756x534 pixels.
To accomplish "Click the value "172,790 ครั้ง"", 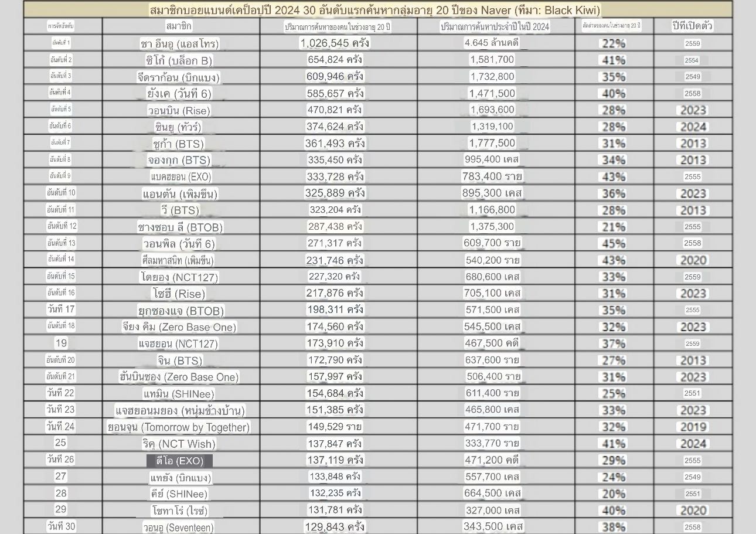I will (x=335, y=359).
